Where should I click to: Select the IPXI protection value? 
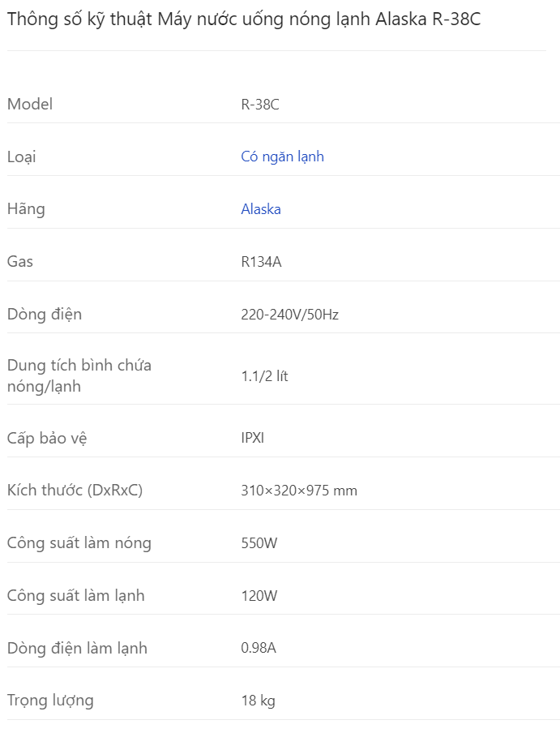[x=253, y=438]
